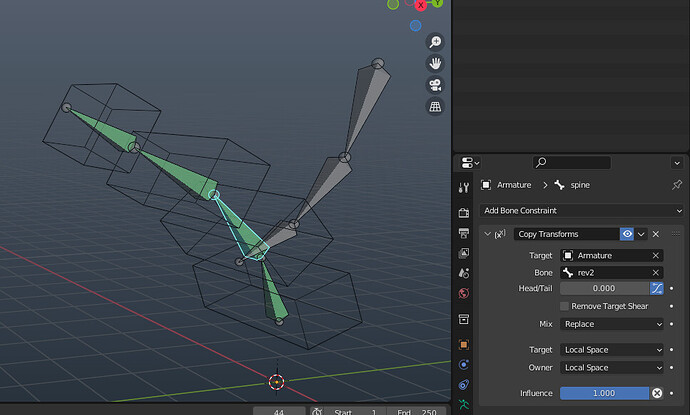Edit the Copy Transforms constraint name
690x415 pixels.
tap(566, 234)
